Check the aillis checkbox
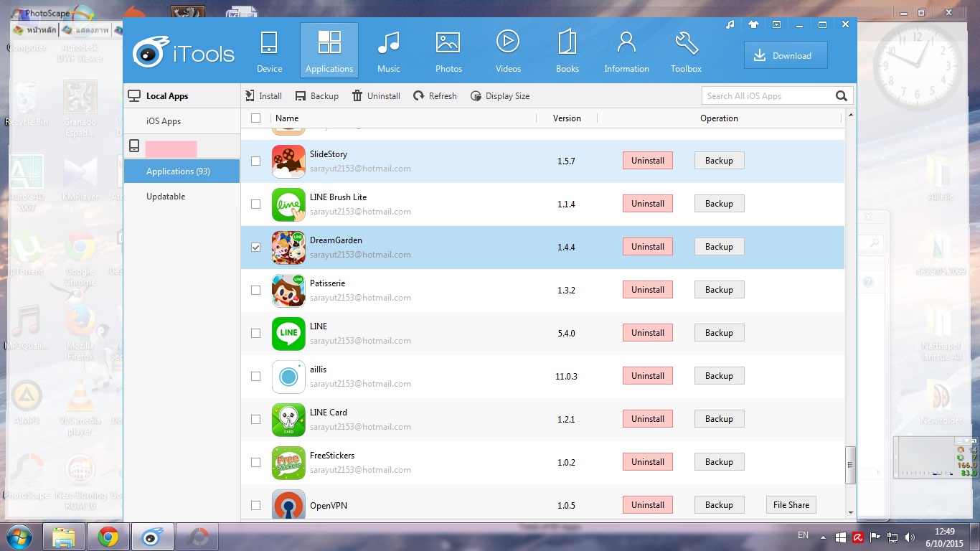The width and height of the screenshot is (980, 551). [x=255, y=377]
